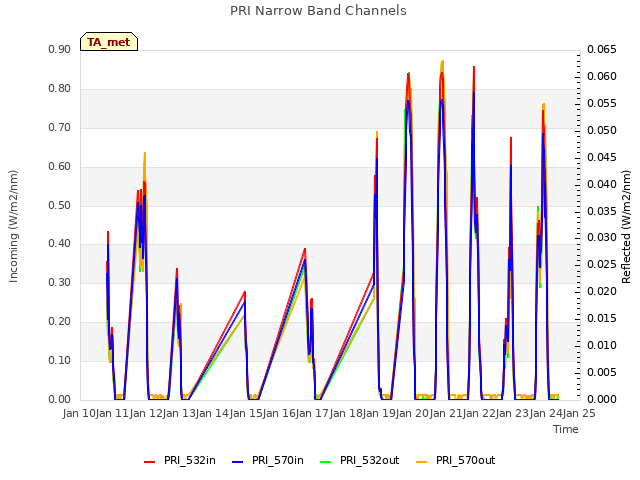Viewport: 640px width, 480px height.
Task: Click the 0.70 left axis value
Action: click(x=60, y=127)
